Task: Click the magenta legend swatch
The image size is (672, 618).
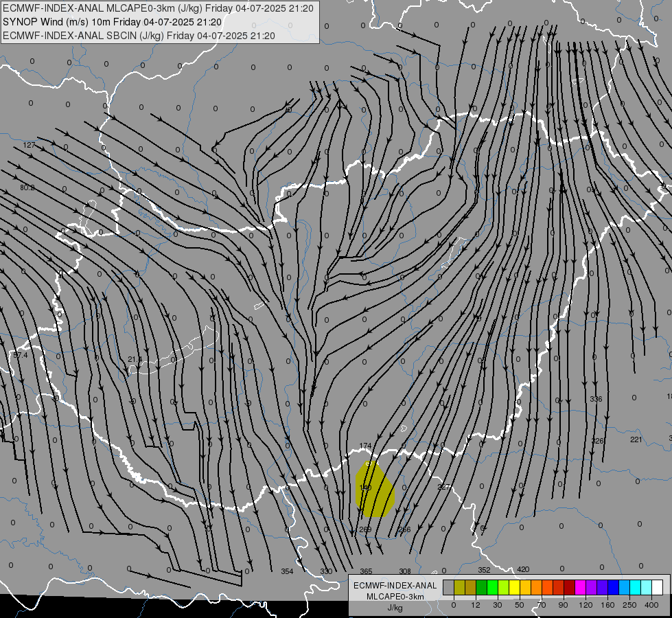Action: tap(580, 588)
